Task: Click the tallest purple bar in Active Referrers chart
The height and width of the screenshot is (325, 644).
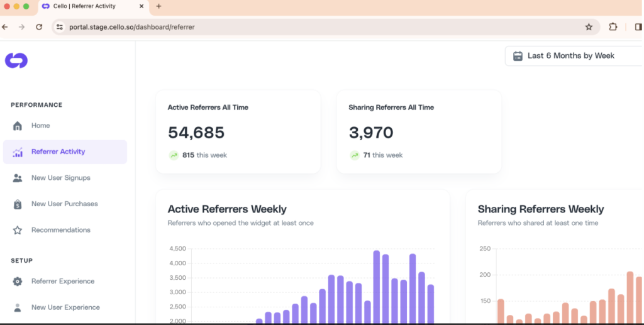Action: [377, 287]
